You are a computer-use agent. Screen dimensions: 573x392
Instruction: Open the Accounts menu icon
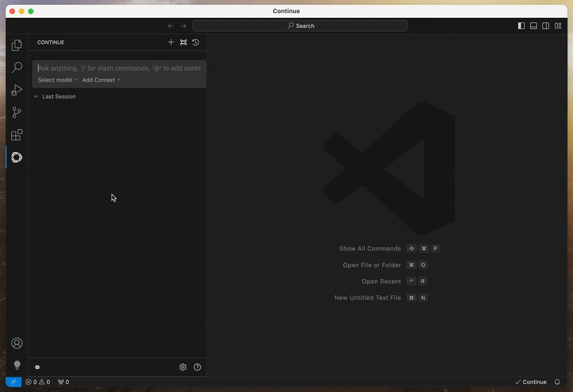tap(17, 343)
